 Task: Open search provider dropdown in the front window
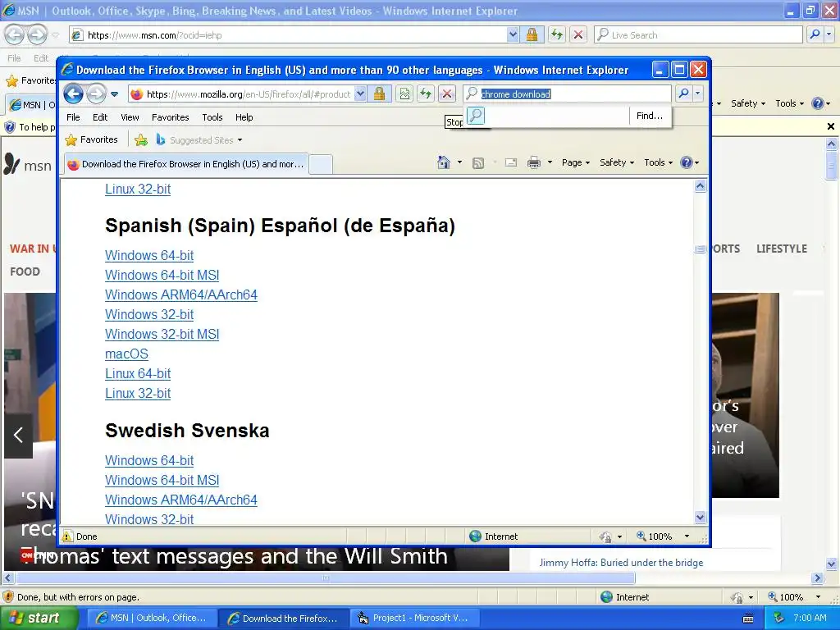[x=697, y=94]
